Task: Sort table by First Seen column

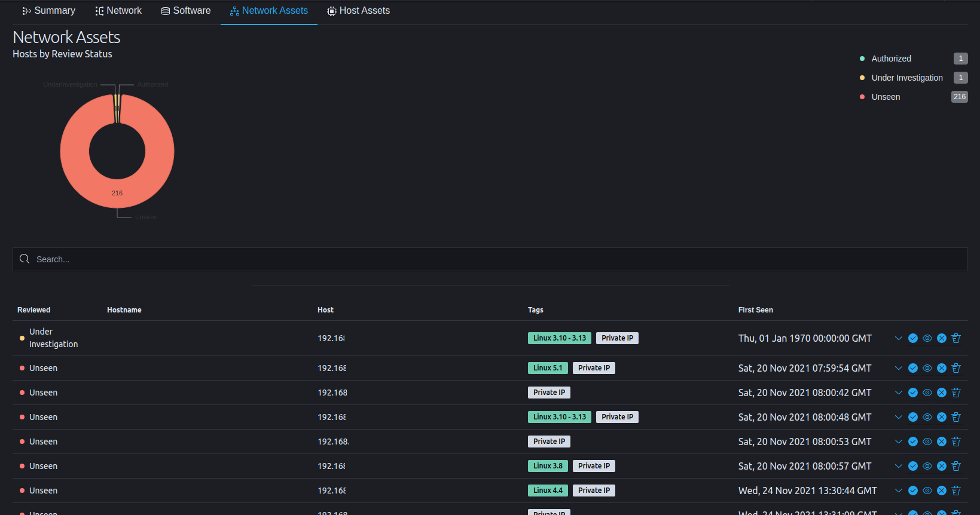Action: coord(756,310)
